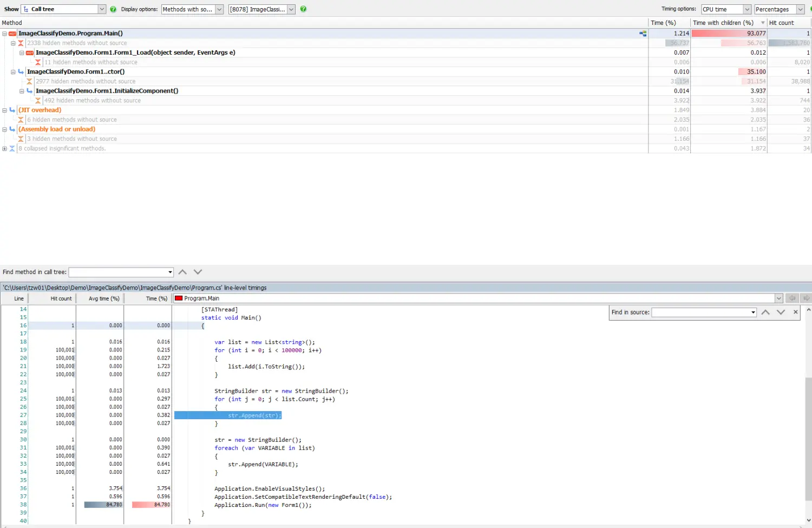Click icon of 8 collapsed insignificant methods

[12, 148]
